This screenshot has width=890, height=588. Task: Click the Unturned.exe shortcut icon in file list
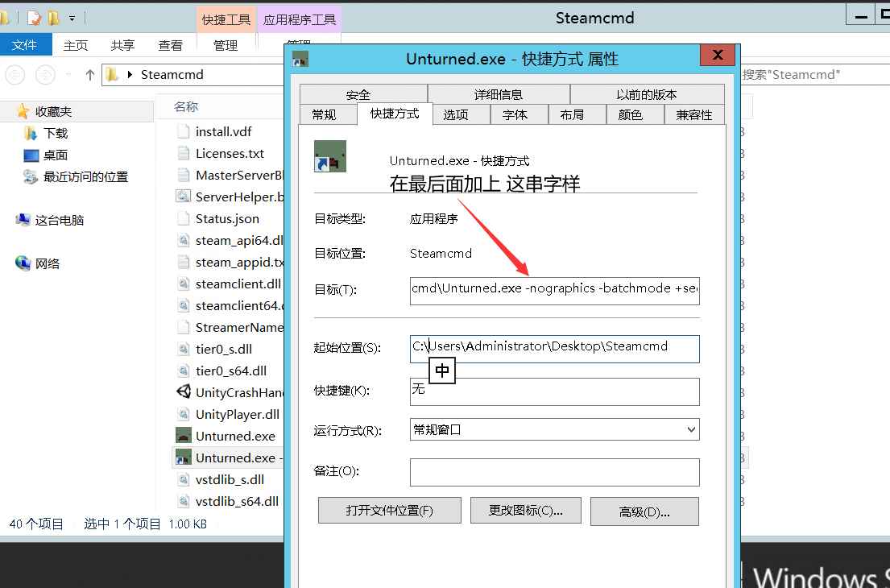(x=184, y=458)
